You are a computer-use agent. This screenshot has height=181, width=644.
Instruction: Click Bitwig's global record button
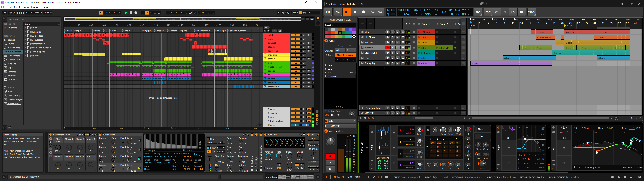coord(364,12)
